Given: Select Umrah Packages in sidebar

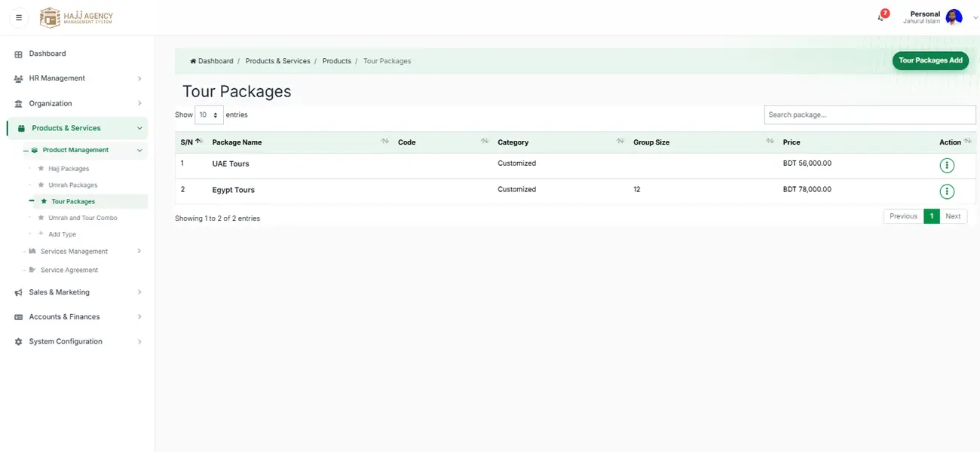Looking at the screenshot, I should (73, 185).
